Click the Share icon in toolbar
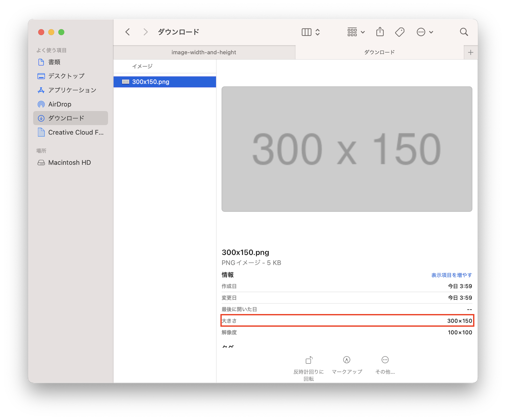Viewport: 506px width, 420px height. [380, 32]
